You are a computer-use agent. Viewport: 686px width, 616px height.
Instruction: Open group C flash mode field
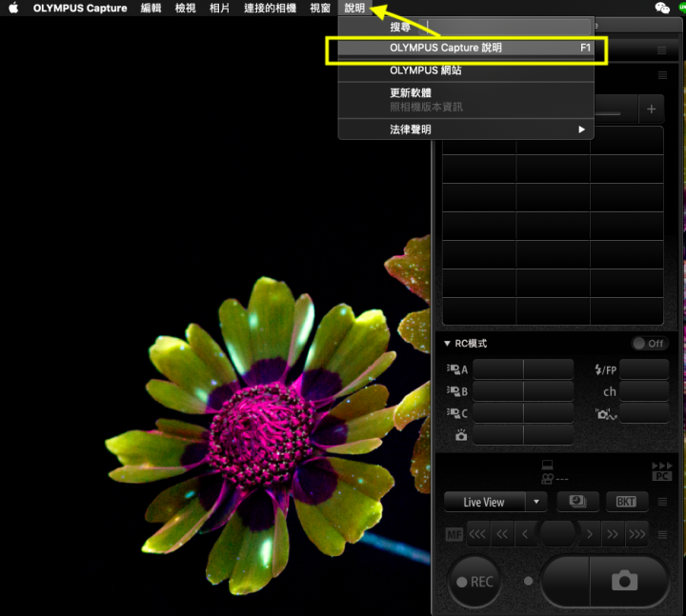[498, 413]
